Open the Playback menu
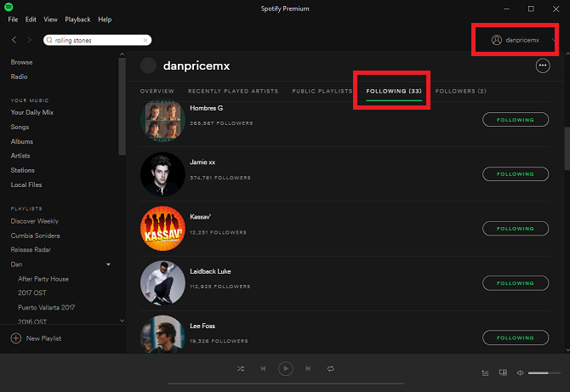The height and width of the screenshot is (392, 570). click(77, 19)
